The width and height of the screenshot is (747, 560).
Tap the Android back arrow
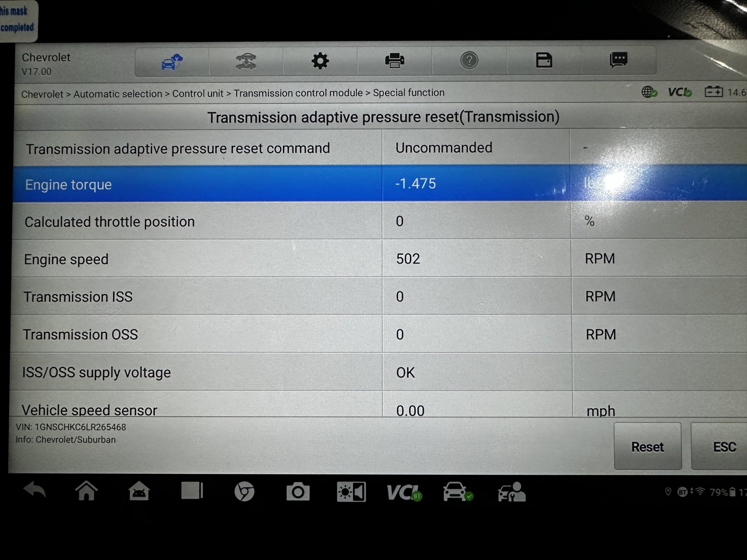[35, 491]
